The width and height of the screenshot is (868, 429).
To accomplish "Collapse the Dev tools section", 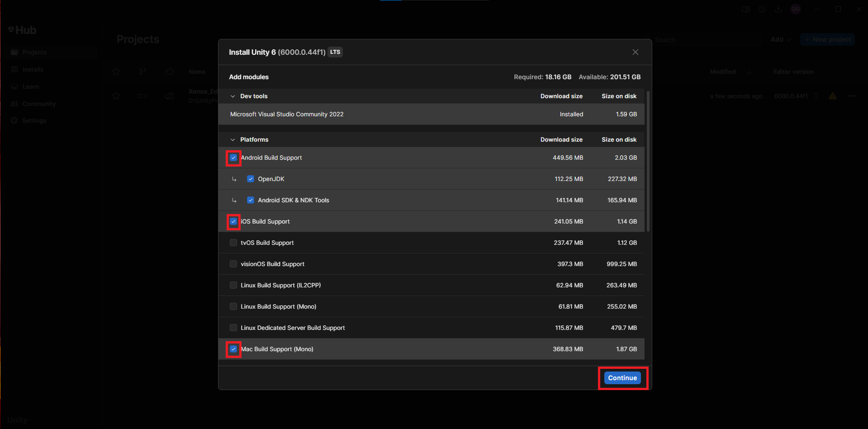I will point(232,96).
